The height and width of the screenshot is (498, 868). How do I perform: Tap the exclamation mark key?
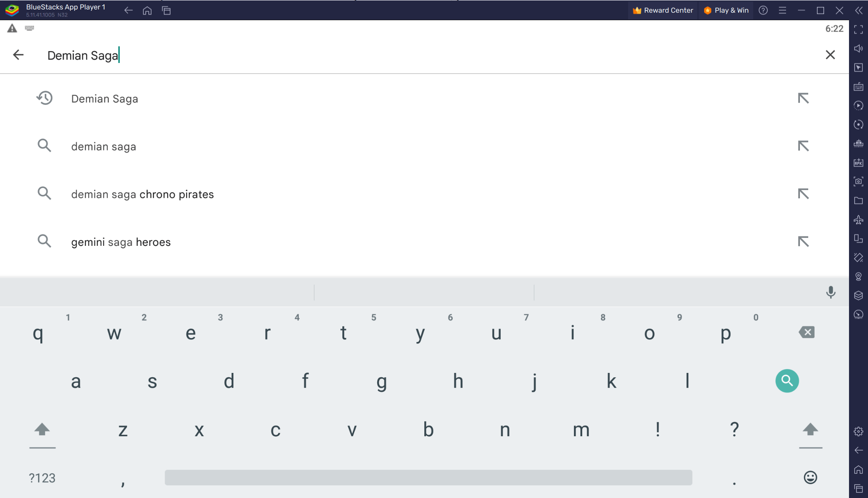click(x=657, y=429)
